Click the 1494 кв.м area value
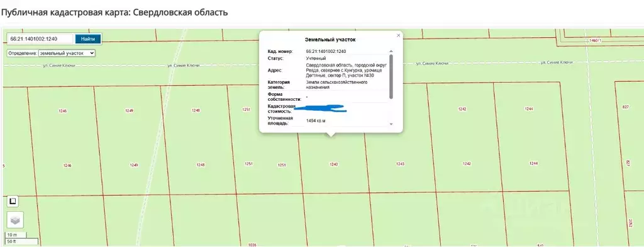644x247 pixels. [x=318, y=121]
